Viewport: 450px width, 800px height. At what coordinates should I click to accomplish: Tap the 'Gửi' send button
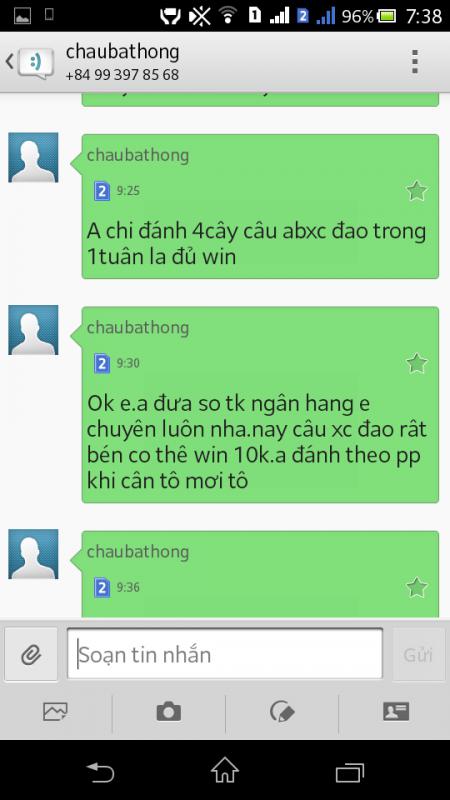coord(418,654)
